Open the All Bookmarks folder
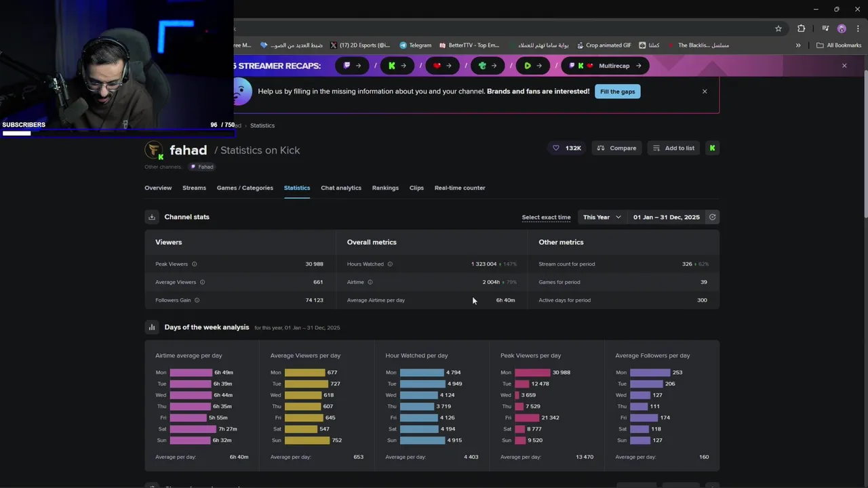 click(x=839, y=45)
